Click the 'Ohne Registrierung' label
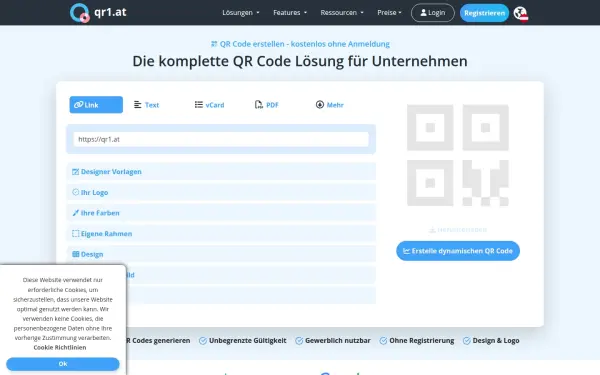 pyautogui.click(x=422, y=341)
